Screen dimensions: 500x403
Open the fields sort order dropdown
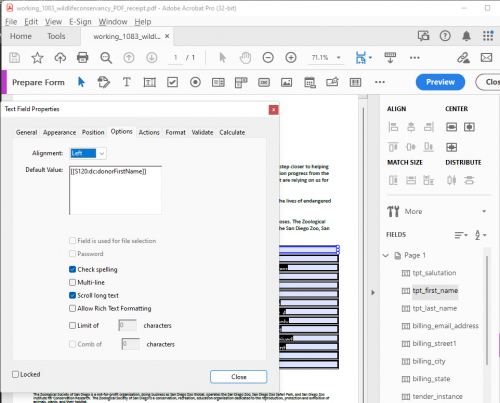(x=461, y=235)
